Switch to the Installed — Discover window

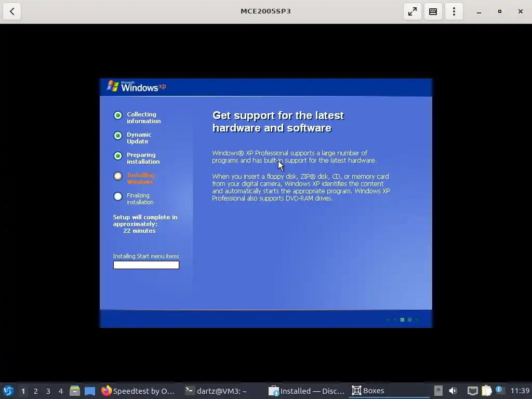(x=307, y=391)
